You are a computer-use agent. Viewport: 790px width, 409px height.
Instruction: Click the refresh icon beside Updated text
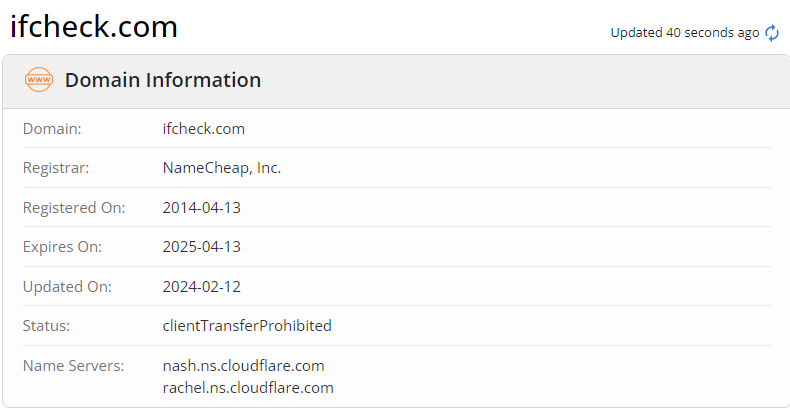point(772,33)
